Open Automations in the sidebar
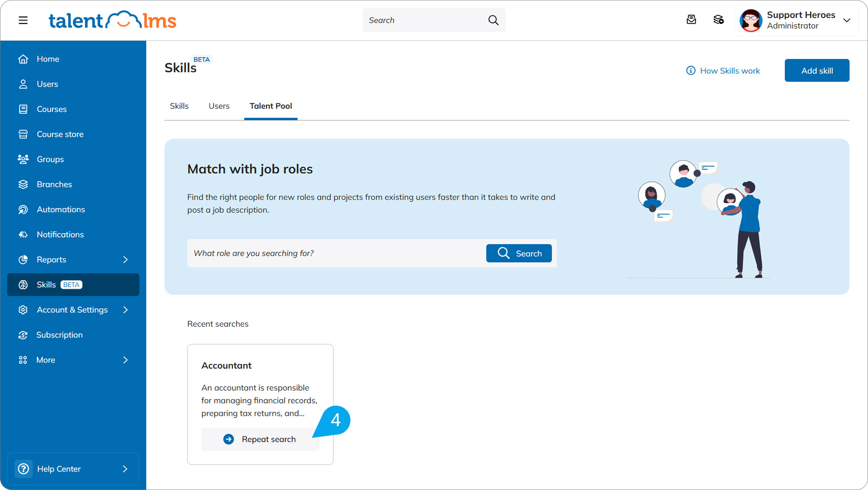This screenshot has height=490, width=868. tap(61, 209)
